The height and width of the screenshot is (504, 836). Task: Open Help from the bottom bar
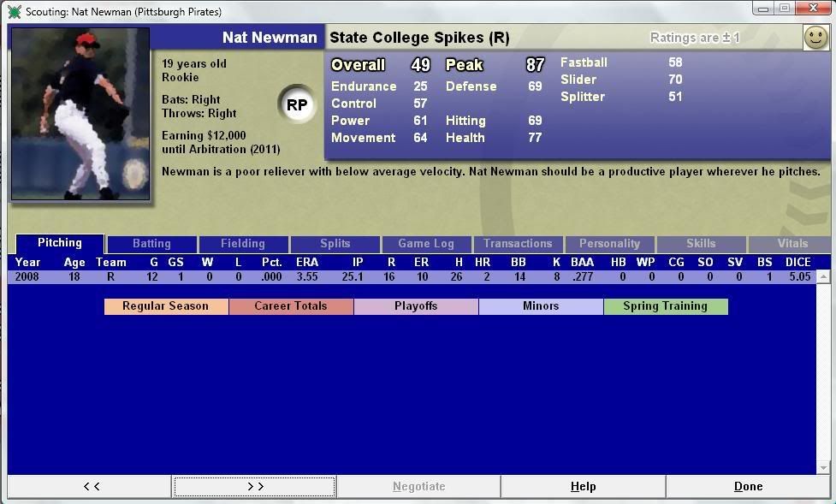tap(583, 487)
